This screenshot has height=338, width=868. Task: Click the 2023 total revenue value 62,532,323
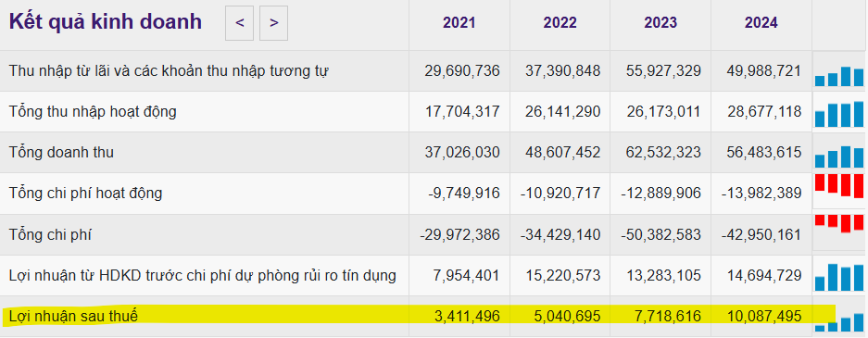[x=663, y=152]
